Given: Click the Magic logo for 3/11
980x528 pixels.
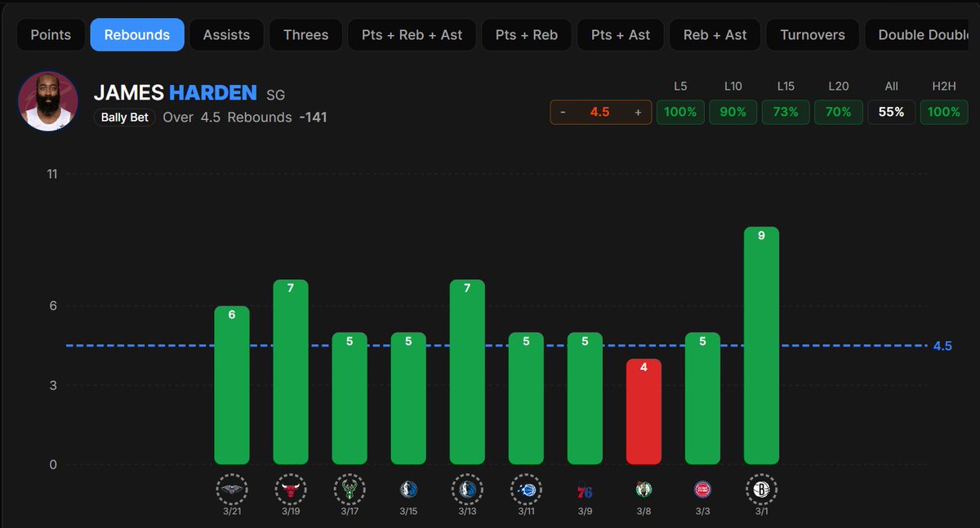Looking at the screenshot, I should [526, 490].
